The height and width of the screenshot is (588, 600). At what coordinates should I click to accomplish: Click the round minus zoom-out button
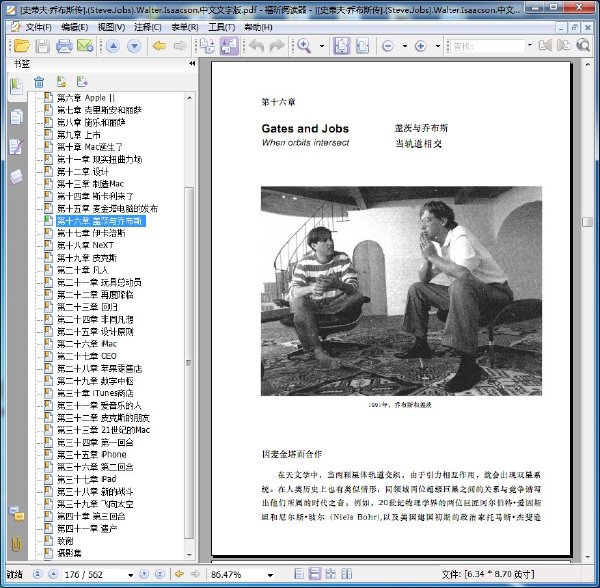tap(388, 46)
